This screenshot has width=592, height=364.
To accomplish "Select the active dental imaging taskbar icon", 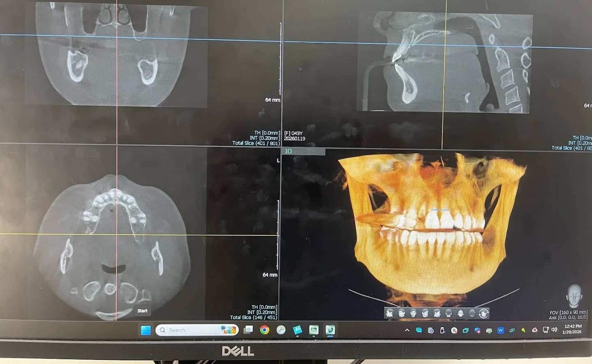I will [x=330, y=330].
